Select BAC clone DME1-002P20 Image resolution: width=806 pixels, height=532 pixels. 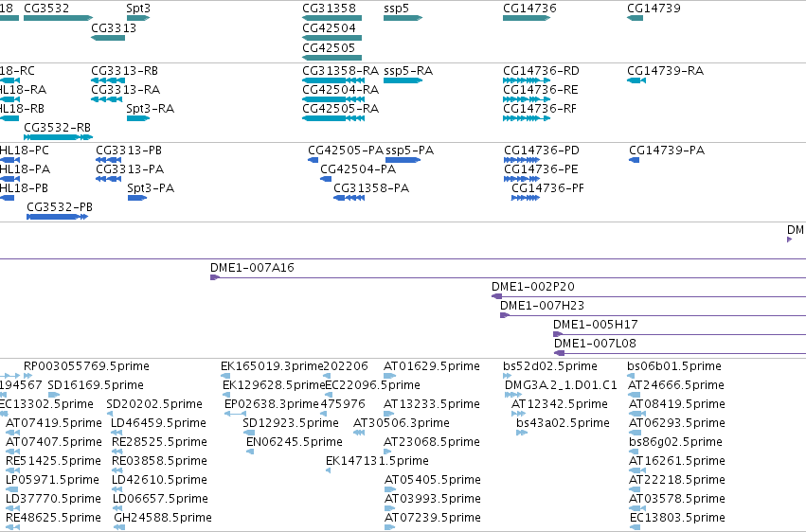click(533, 287)
